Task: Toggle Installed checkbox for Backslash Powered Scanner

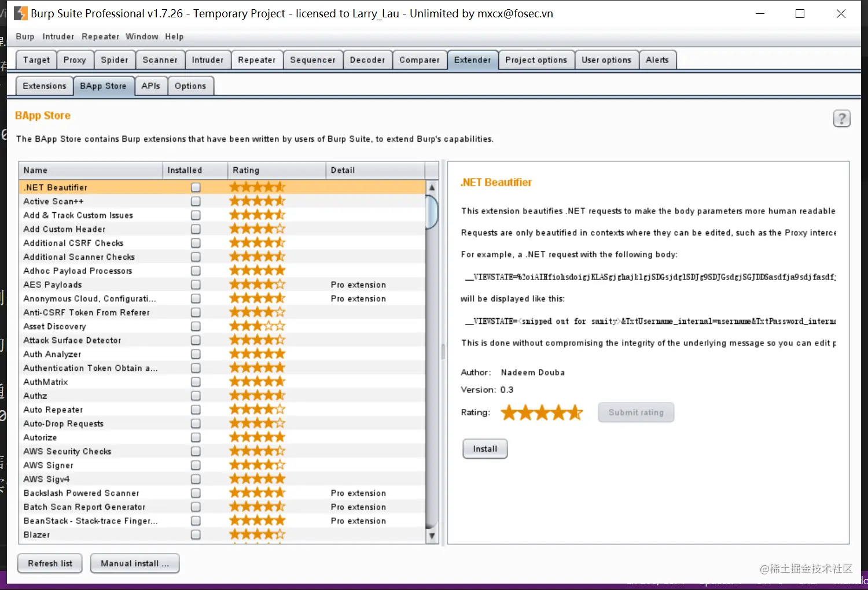Action: click(x=196, y=493)
